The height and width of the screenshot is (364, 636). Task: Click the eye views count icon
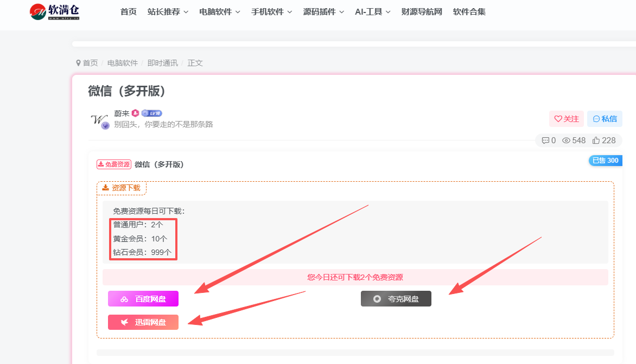pyautogui.click(x=566, y=141)
